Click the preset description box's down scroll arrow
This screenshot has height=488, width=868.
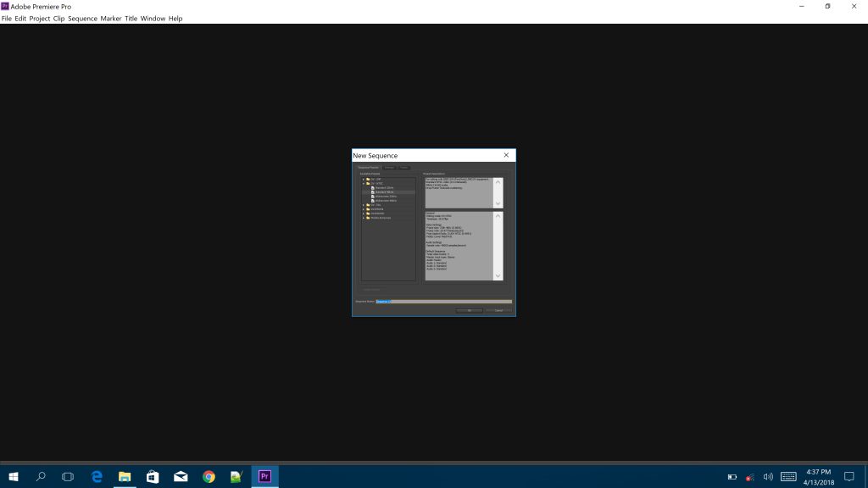click(498, 203)
